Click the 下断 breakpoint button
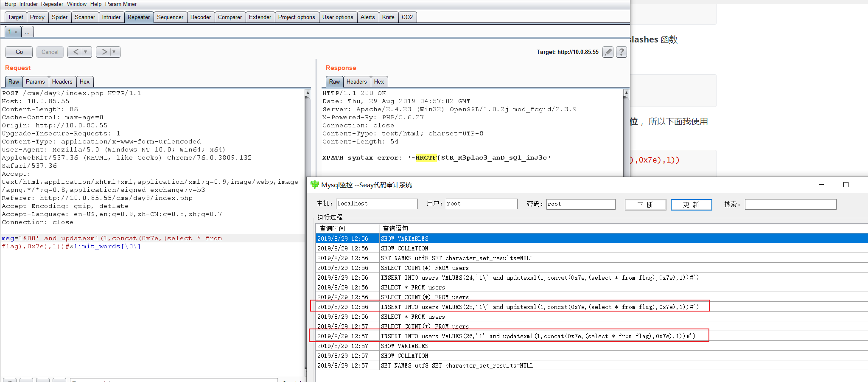 [645, 205]
